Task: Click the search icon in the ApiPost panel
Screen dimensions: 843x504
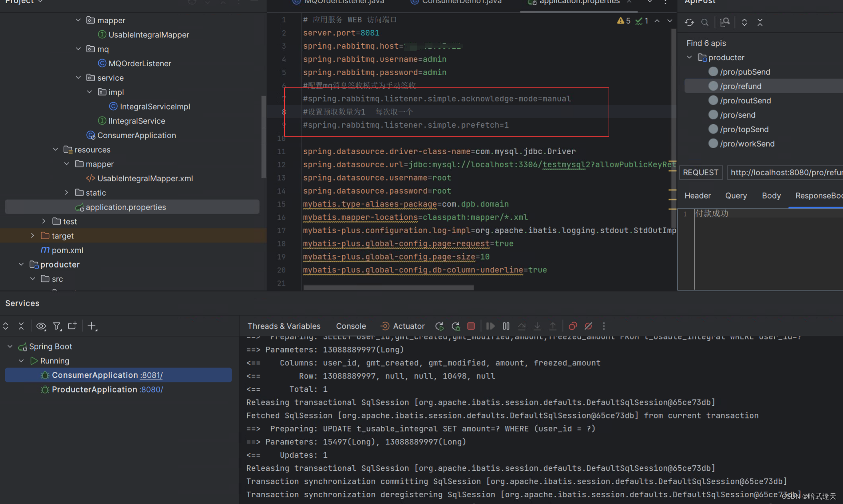Action: [x=705, y=22]
